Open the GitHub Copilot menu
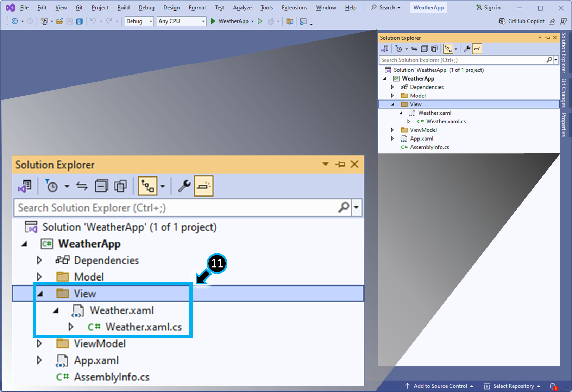Image resolution: width=572 pixels, height=392 pixels. 521,21
